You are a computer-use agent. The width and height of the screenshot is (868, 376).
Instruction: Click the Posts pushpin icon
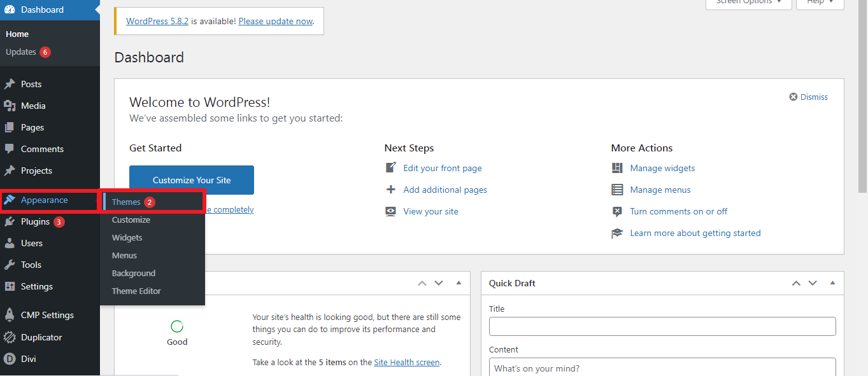point(10,84)
